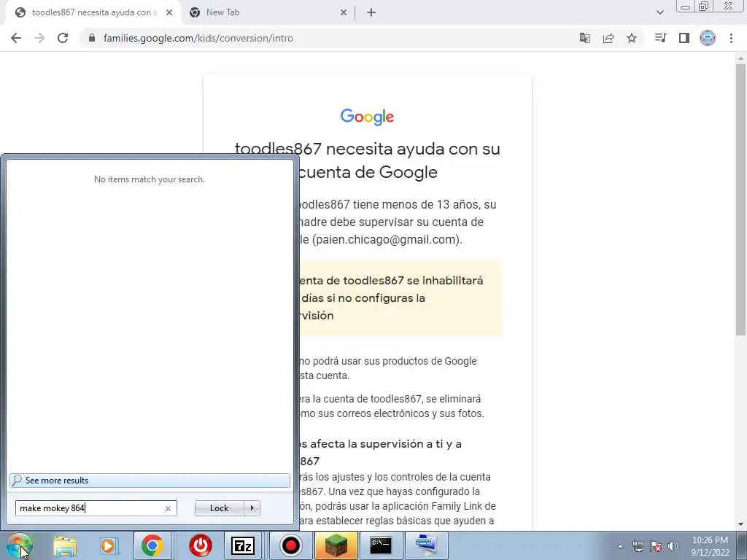The image size is (747, 560).
Task: Close the New Tab tab
Action: tap(344, 12)
